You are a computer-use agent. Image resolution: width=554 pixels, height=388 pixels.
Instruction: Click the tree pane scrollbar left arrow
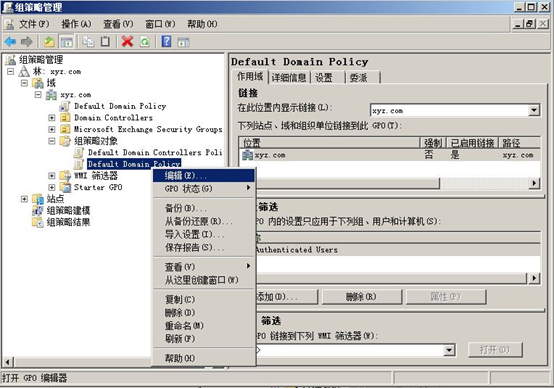[7, 362]
